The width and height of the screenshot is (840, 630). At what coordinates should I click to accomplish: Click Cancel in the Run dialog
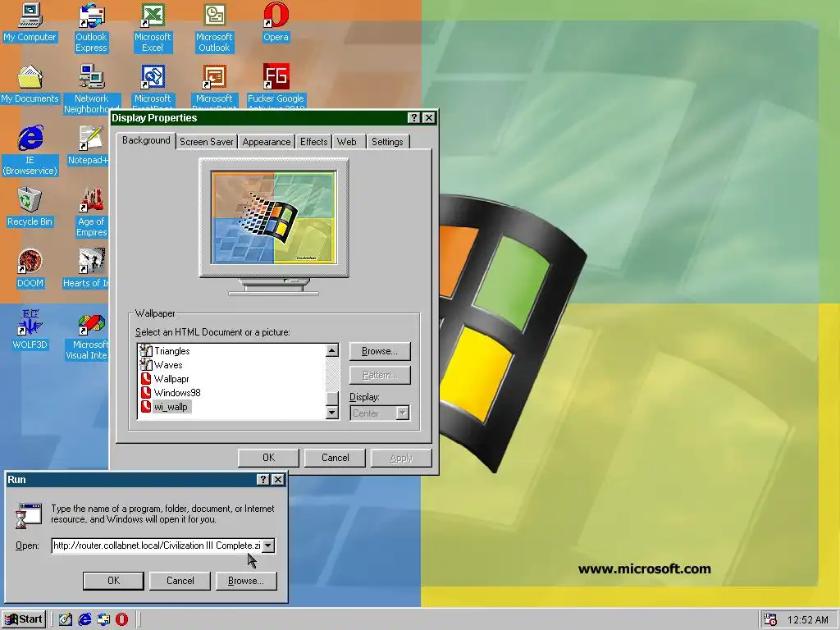click(x=180, y=581)
